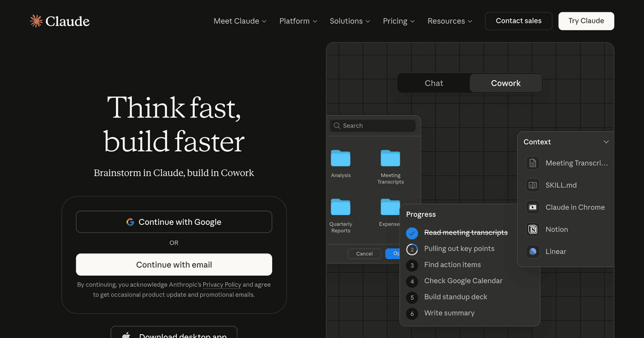Click the Linear logo icon
644x338 pixels.
click(533, 251)
